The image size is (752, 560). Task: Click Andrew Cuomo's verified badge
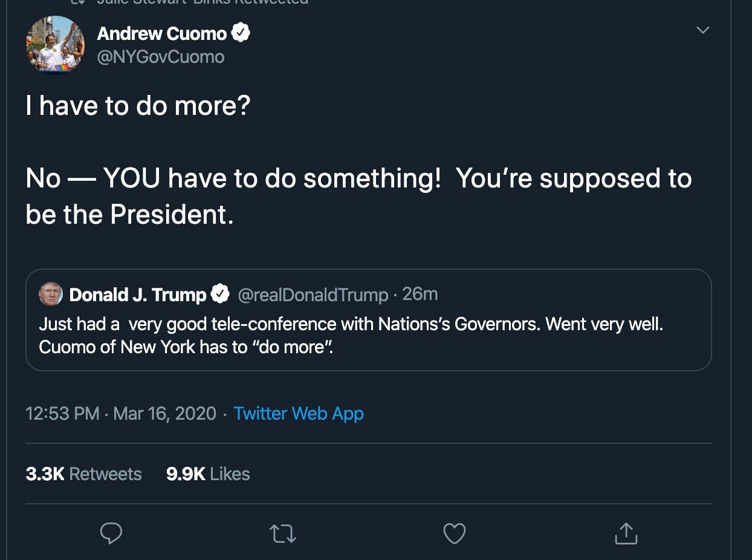point(241,33)
